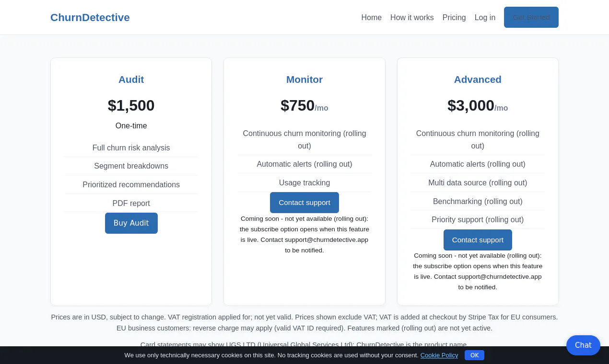Click the One-time label
The height and width of the screenshot is (364, 609).
point(131,126)
